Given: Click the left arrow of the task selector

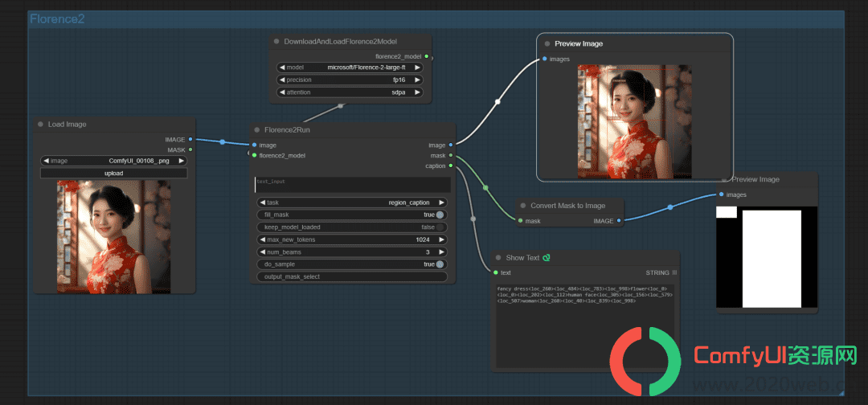Looking at the screenshot, I should (262, 202).
